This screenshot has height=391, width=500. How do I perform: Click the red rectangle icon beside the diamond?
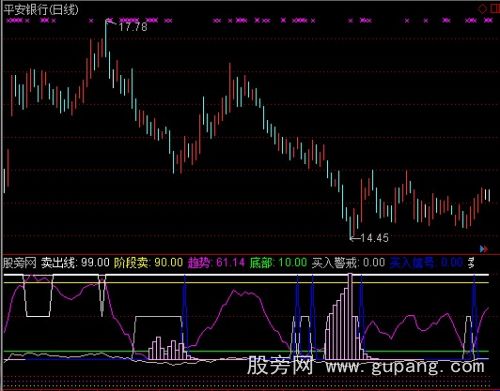click(495, 8)
